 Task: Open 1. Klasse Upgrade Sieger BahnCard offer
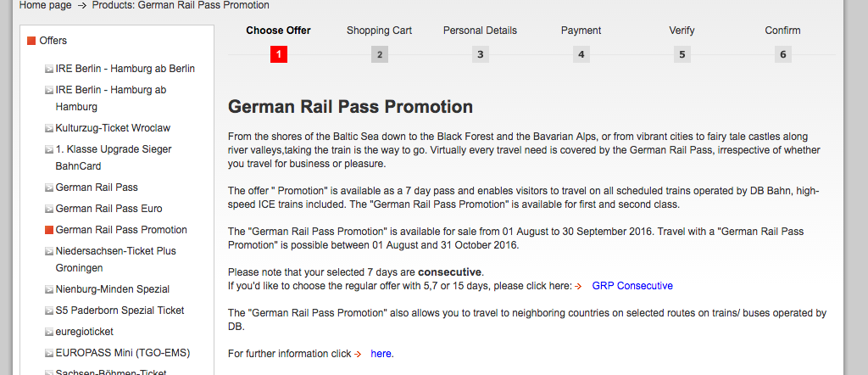[x=114, y=158]
